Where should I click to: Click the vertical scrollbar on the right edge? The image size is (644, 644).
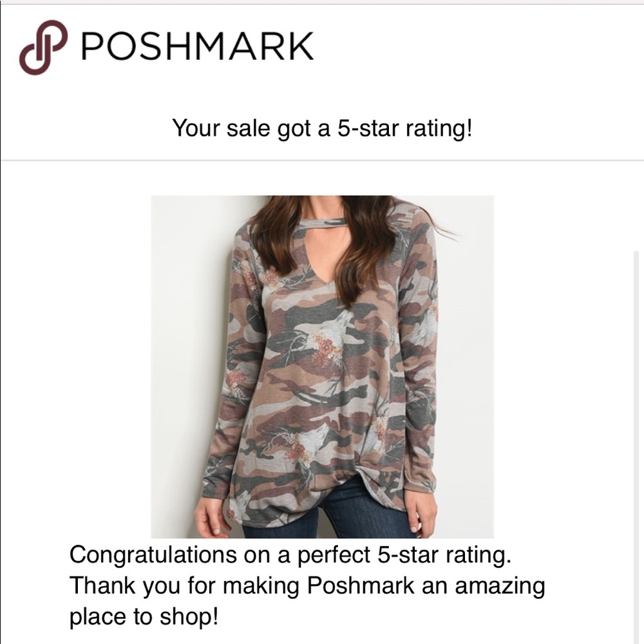(636, 447)
